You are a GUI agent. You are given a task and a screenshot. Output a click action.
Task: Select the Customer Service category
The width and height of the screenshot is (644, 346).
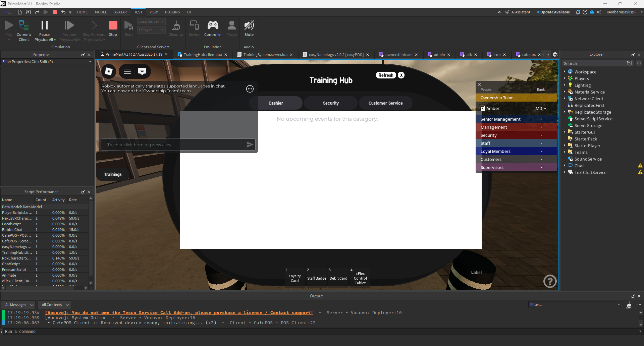tap(386, 103)
